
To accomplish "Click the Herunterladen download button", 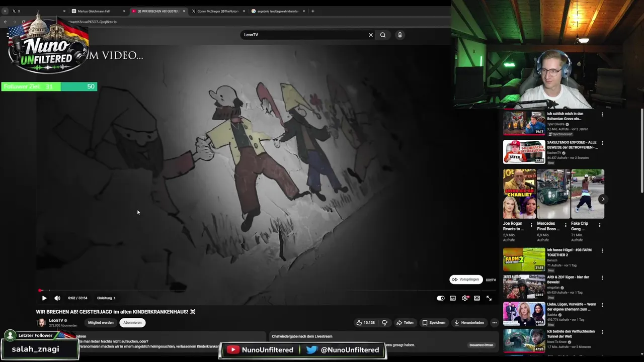I will click(469, 323).
